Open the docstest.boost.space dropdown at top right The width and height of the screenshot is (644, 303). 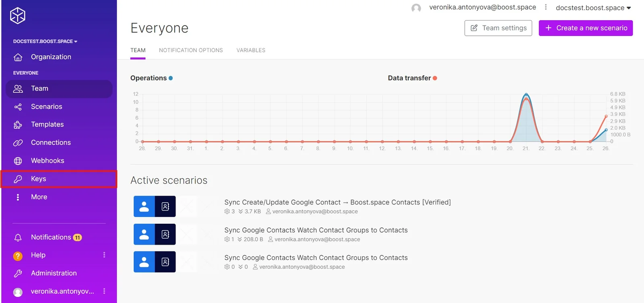tap(593, 8)
